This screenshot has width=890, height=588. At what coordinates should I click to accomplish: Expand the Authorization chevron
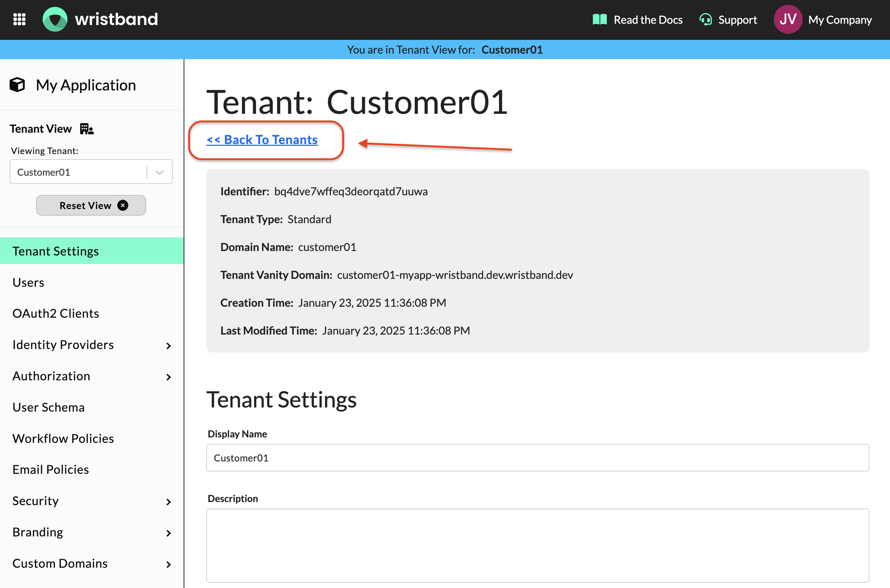(169, 377)
